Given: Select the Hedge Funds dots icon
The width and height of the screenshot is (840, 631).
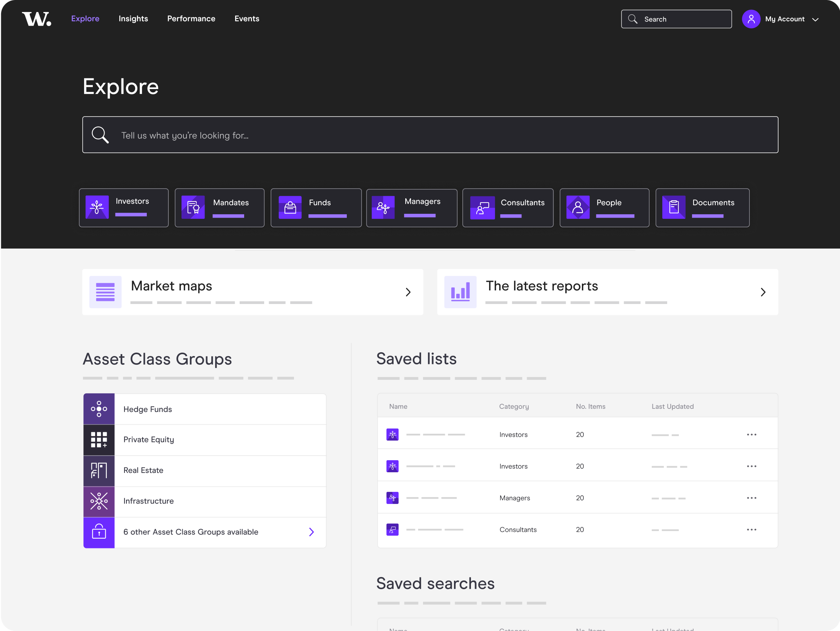Looking at the screenshot, I should coord(99,409).
